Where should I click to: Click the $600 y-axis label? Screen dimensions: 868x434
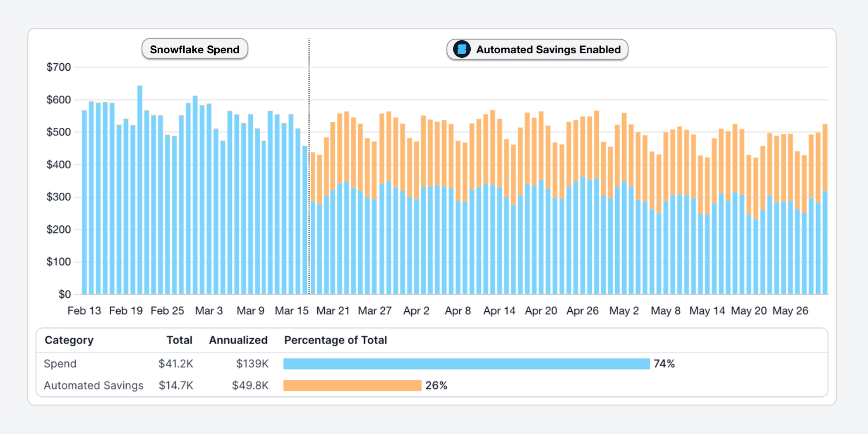pyautogui.click(x=59, y=100)
